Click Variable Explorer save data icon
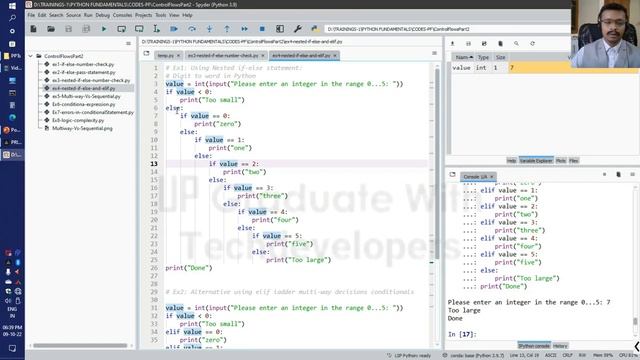640x360 pixels. tap(468, 43)
